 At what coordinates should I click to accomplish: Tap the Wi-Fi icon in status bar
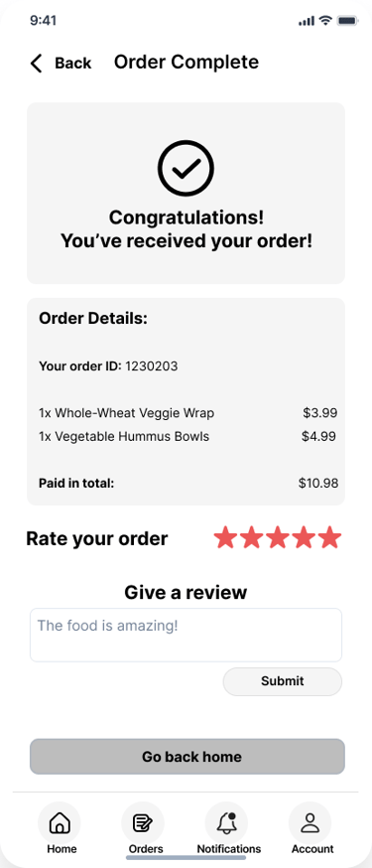pyautogui.click(x=325, y=21)
